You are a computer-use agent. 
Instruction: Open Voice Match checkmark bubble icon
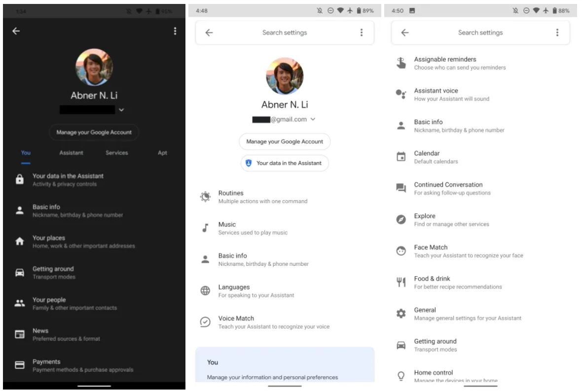tap(205, 322)
